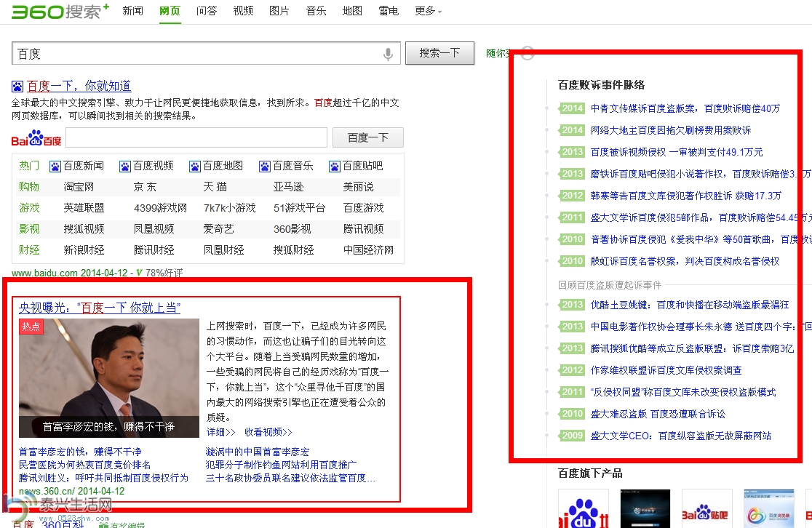Open 韩寒等告百度文库侵犯著作权胜诉 link
The height and width of the screenshot is (528, 812).
pos(685,196)
